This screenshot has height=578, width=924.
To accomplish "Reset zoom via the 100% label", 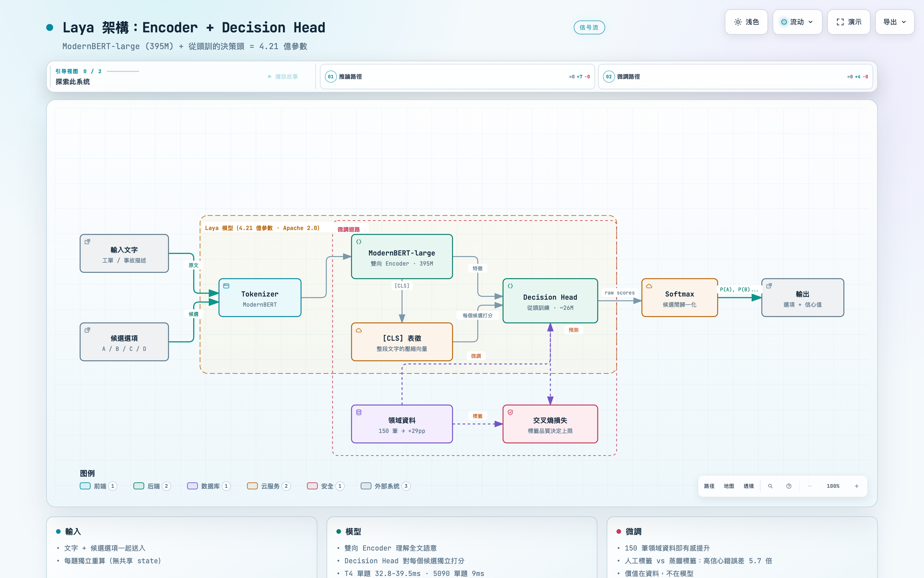I will (x=833, y=486).
